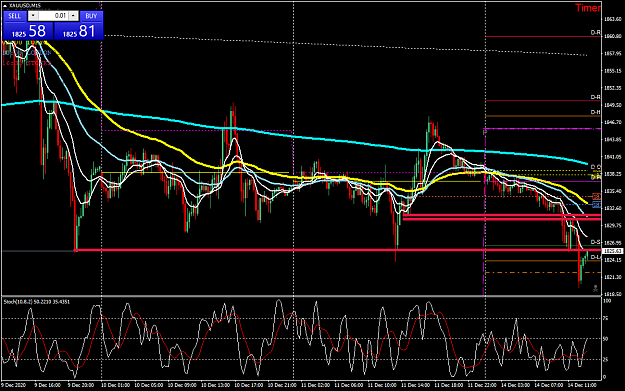625x391 pixels.
Task: Click the 9 Dec 2020 time label
Action: 13,385
